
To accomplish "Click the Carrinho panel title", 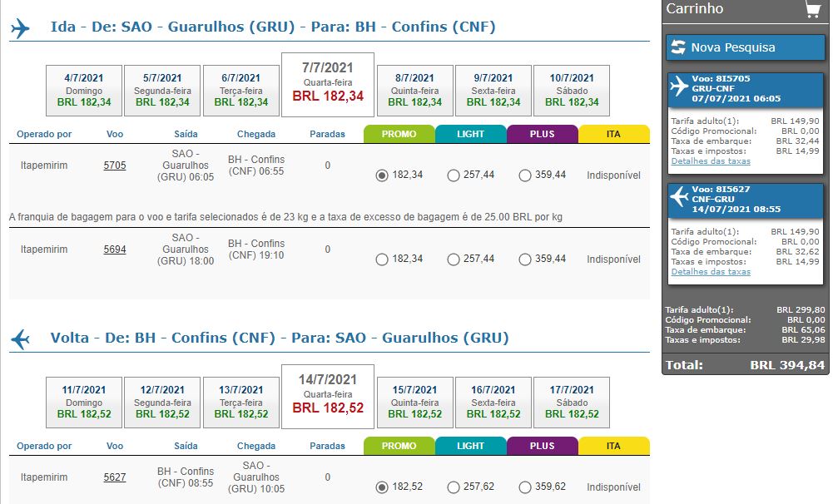I will coord(694,8).
